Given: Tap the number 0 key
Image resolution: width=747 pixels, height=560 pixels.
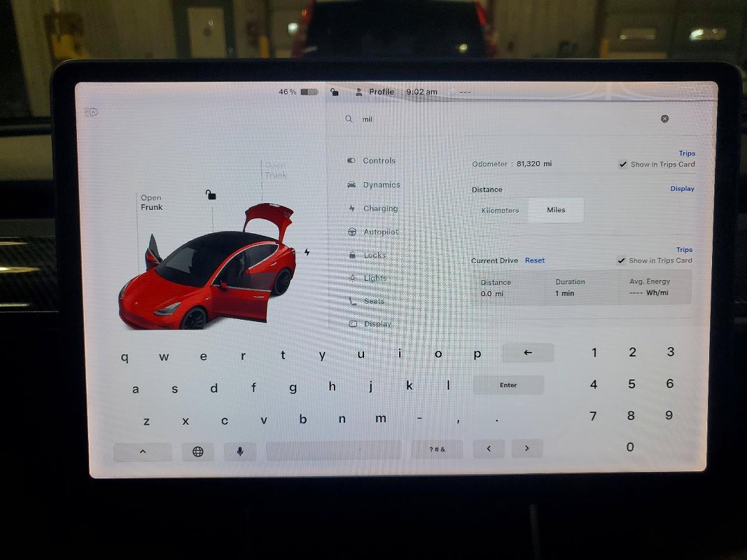Looking at the screenshot, I should coord(630,447).
